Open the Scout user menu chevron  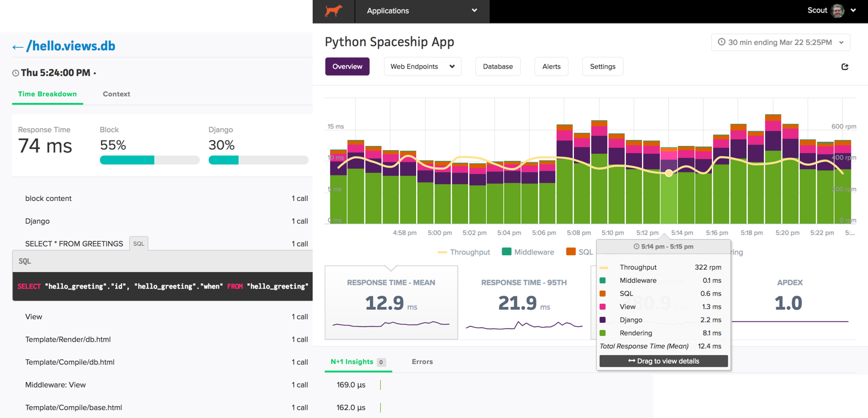(853, 11)
